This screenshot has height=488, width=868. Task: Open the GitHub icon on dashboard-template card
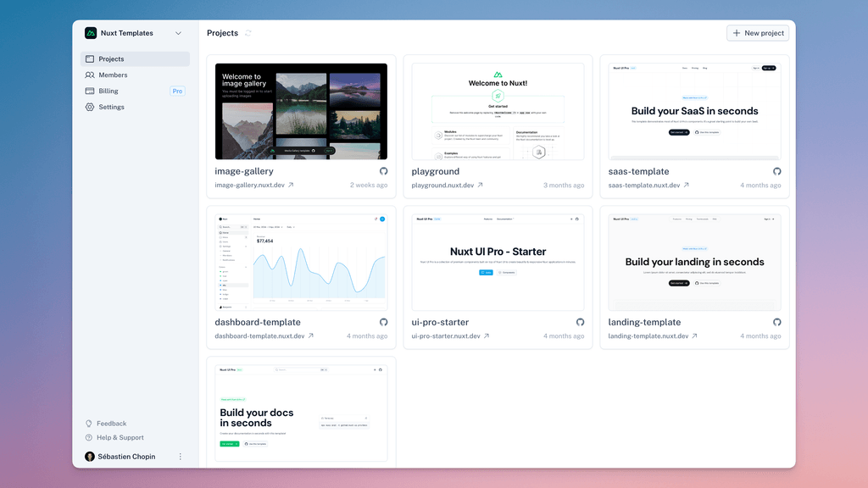pyautogui.click(x=383, y=322)
